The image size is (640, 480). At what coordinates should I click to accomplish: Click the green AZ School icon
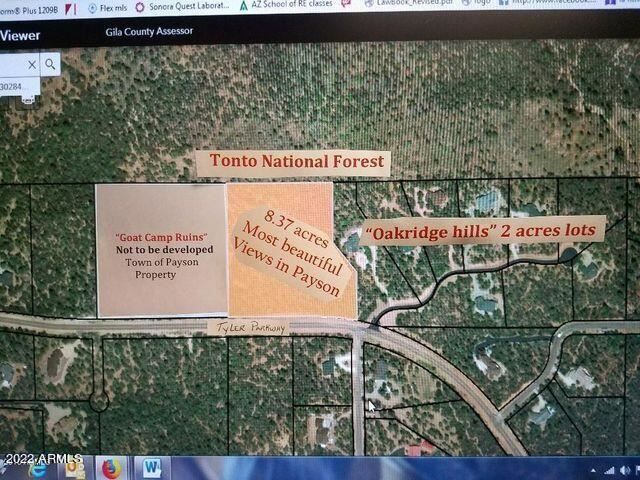click(x=244, y=6)
